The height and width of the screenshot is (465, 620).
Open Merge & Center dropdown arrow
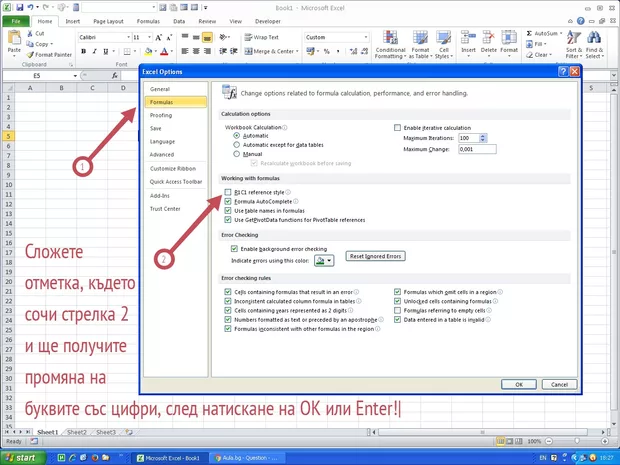297,51
